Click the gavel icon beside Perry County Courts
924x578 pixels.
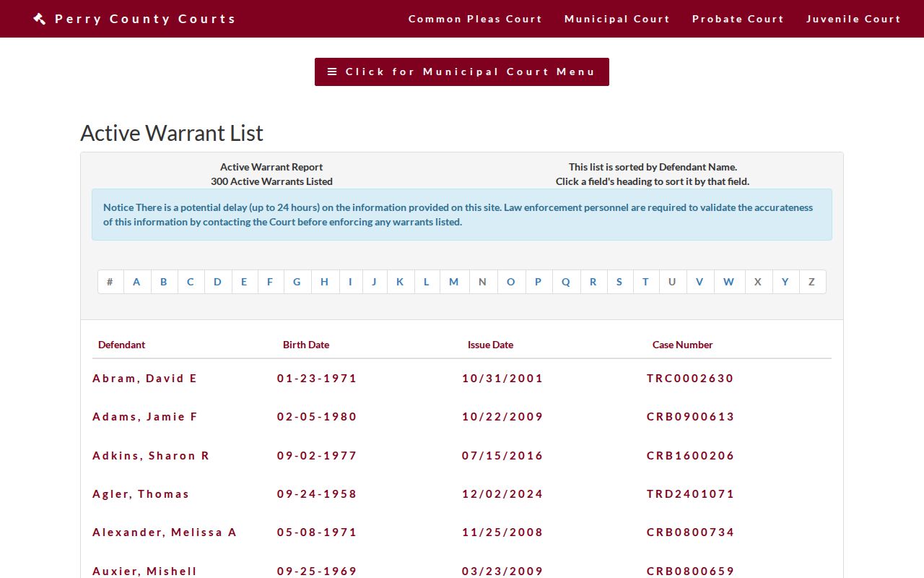point(40,19)
